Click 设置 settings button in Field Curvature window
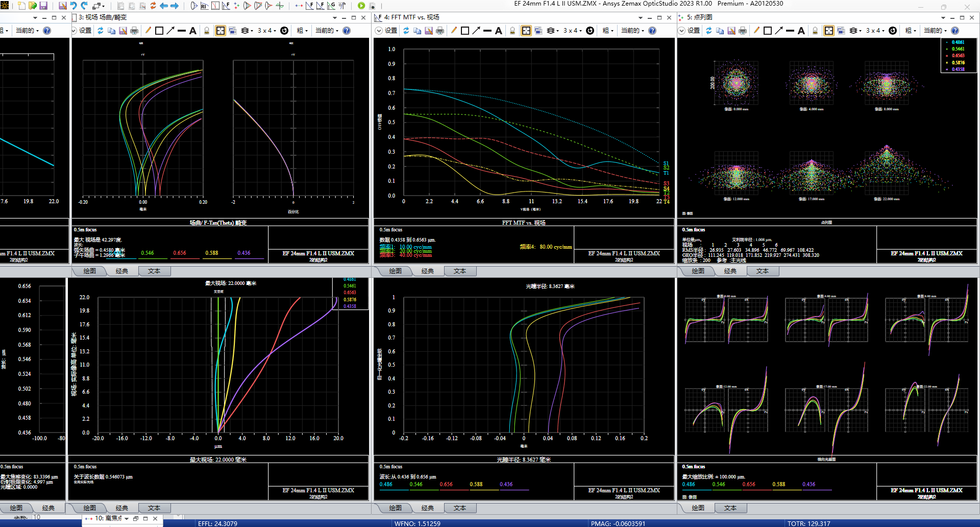The image size is (980, 527). click(x=85, y=31)
